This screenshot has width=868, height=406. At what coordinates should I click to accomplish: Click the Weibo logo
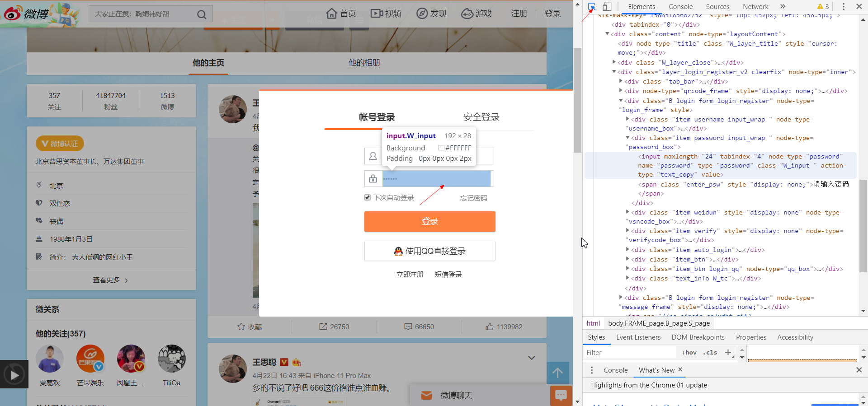coord(26,14)
